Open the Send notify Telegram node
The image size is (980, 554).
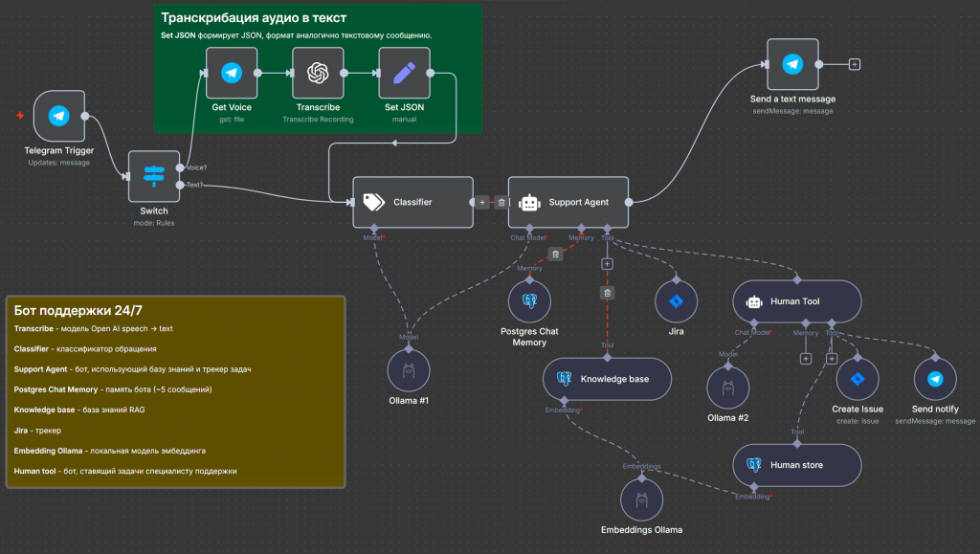click(x=935, y=379)
